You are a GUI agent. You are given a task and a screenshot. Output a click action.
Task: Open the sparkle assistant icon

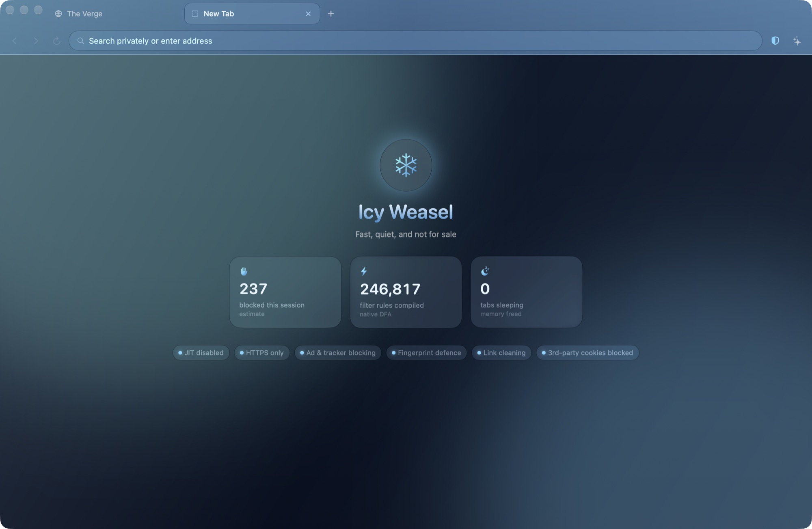(x=797, y=41)
